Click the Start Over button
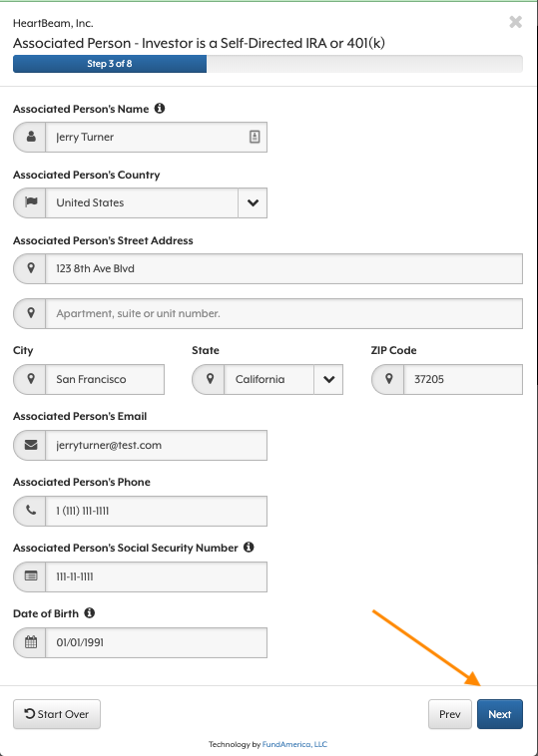Viewport: 538px width, 756px height. (x=57, y=714)
